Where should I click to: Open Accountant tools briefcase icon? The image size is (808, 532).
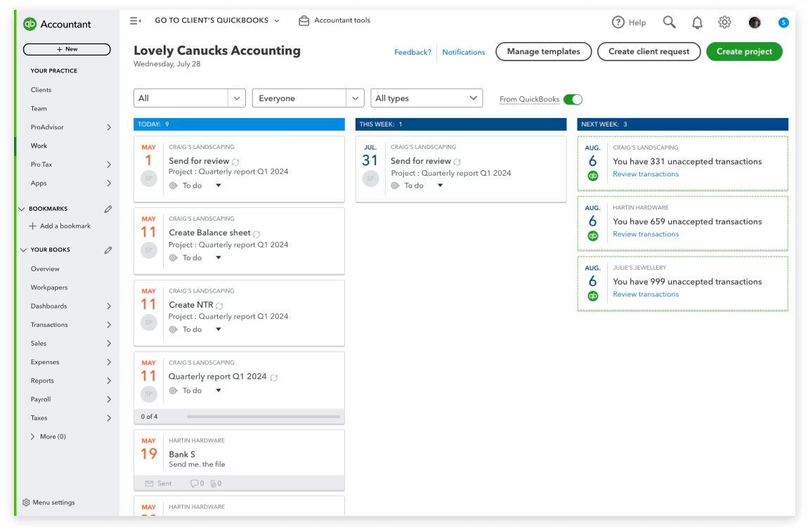click(x=304, y=20)
